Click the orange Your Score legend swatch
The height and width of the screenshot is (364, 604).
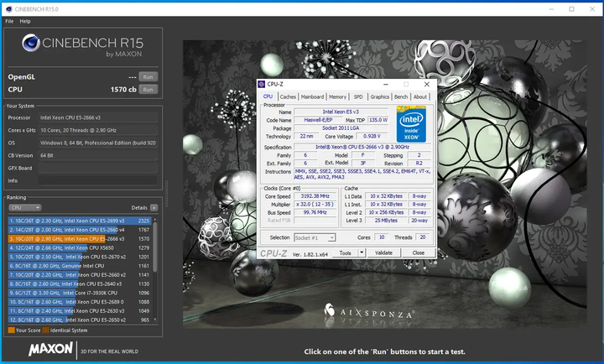pos(12,330)
